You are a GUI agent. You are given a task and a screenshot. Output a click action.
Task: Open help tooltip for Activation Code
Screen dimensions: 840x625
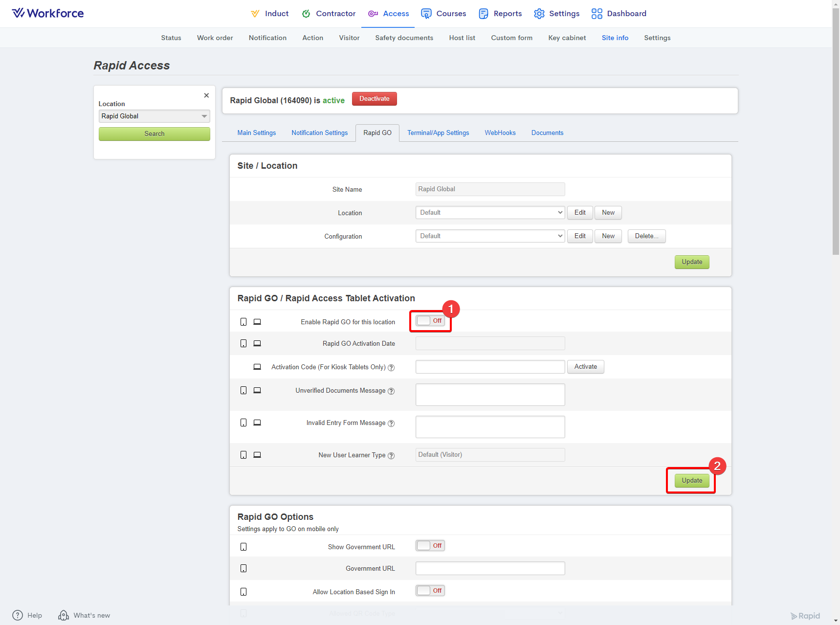point(391,368)
